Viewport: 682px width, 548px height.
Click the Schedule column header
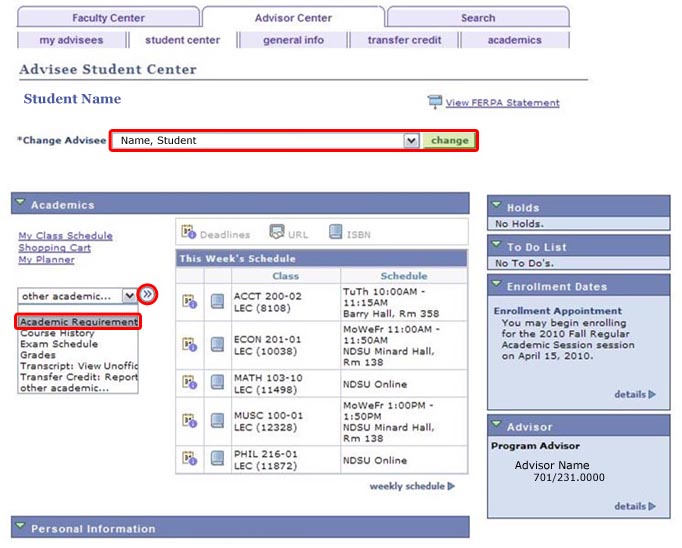pyautogui.click(x=404, y=276)
